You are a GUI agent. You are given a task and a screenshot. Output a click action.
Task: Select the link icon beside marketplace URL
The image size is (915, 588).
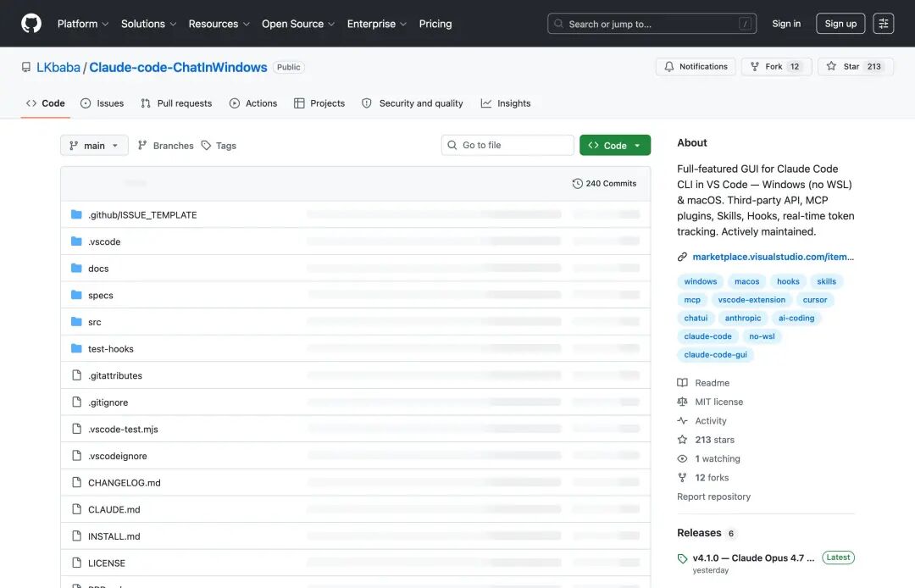pyautogui.click(x=682, y=257)
